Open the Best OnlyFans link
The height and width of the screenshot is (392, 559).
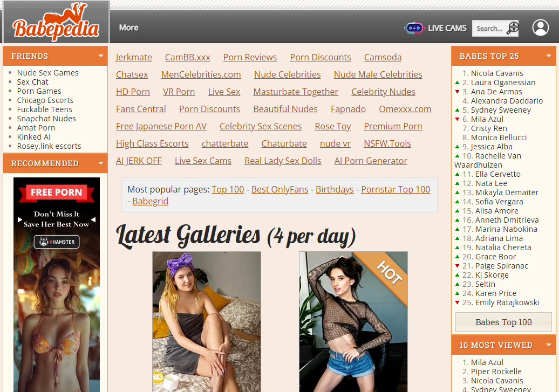coord(279,189)
